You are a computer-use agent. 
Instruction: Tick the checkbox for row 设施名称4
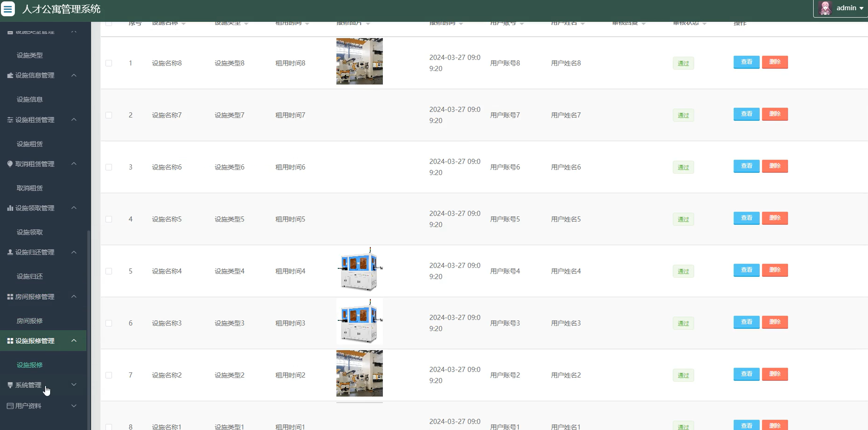[x=109, y=271]
